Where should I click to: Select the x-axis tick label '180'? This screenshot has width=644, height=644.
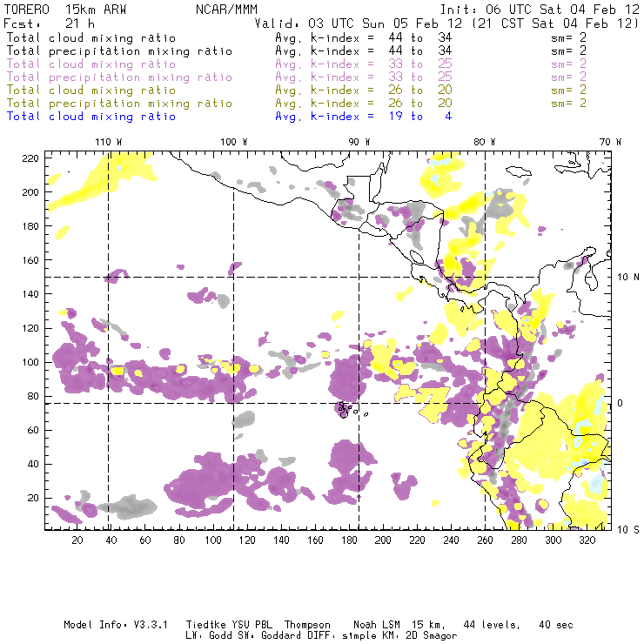[x=349, y=540]
